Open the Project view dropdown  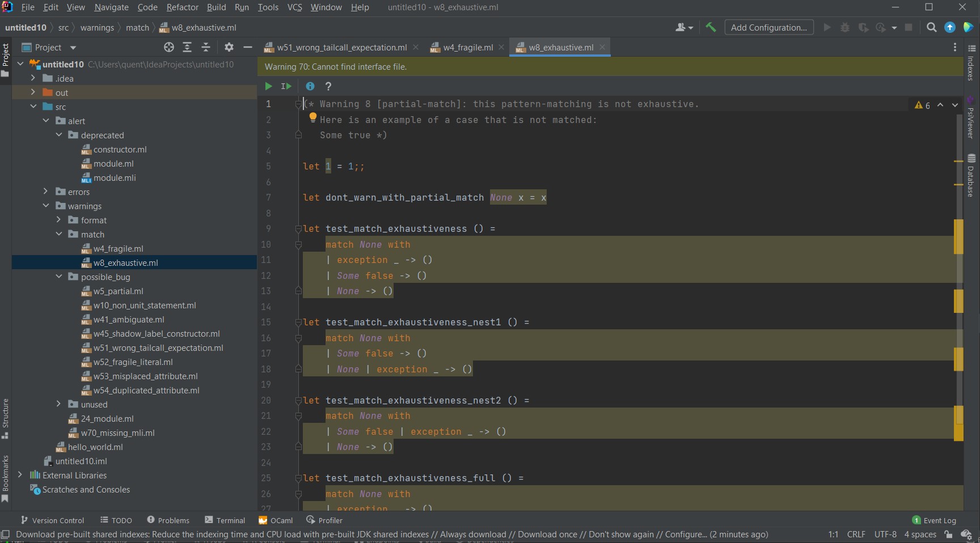73,48
